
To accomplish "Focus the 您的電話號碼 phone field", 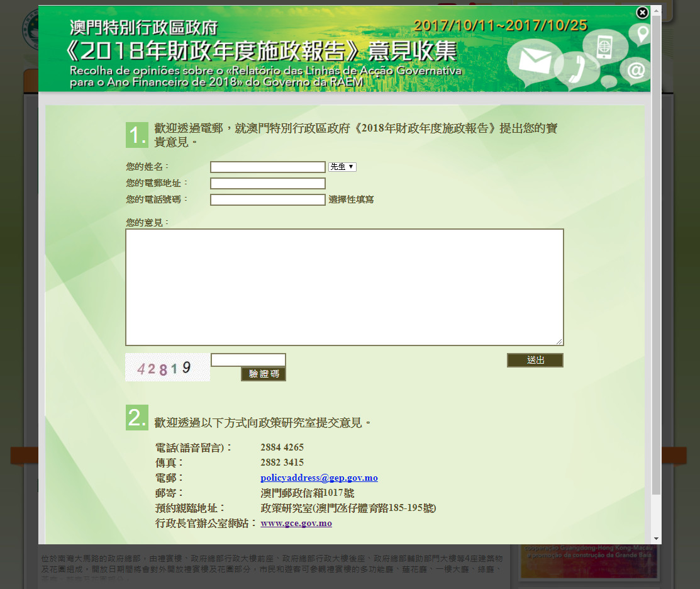I will (x=267, y=200).
